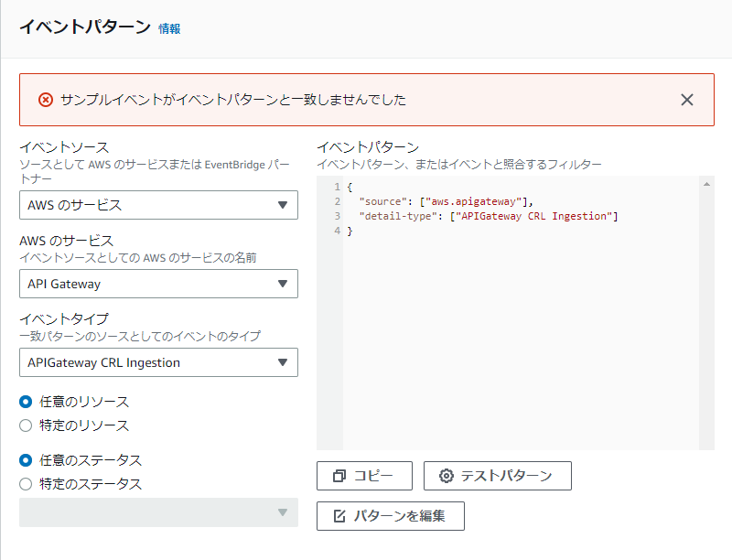Click the コピー button
This screenshot has height=560, width=732.
(364, 476)
